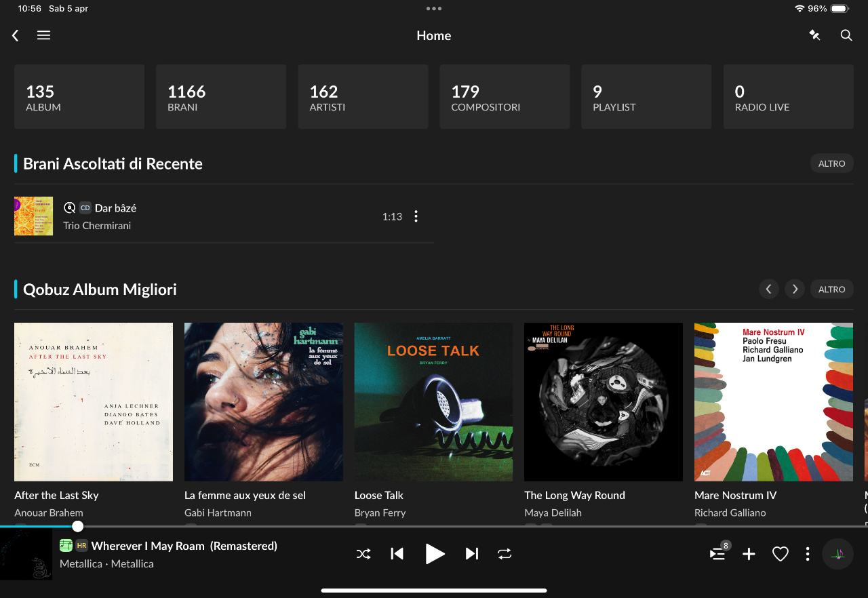Open options for Dar bâzé track
The image size is (868, 598).
coord(416,216)
